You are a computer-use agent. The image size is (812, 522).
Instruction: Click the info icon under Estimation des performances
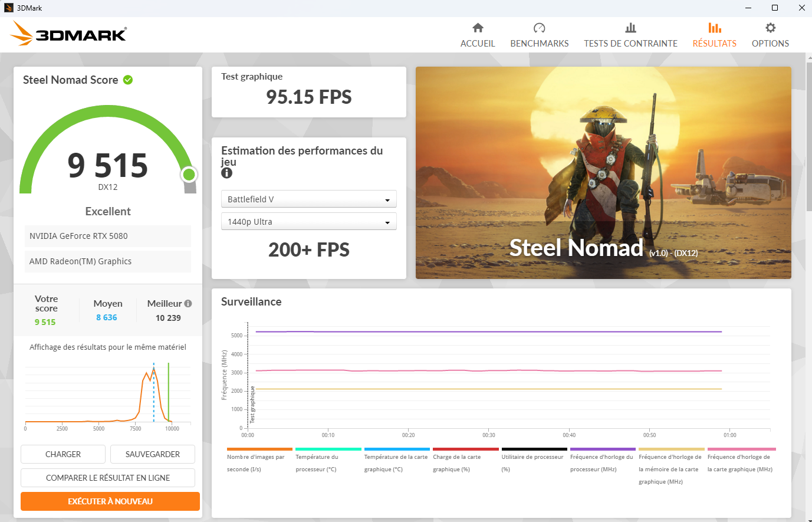[x=227, y=173]
